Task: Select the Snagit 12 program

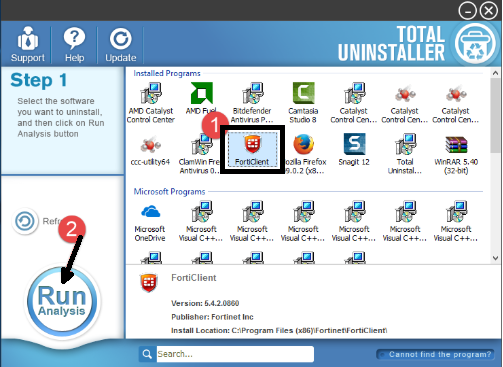Action: point(354,149)
